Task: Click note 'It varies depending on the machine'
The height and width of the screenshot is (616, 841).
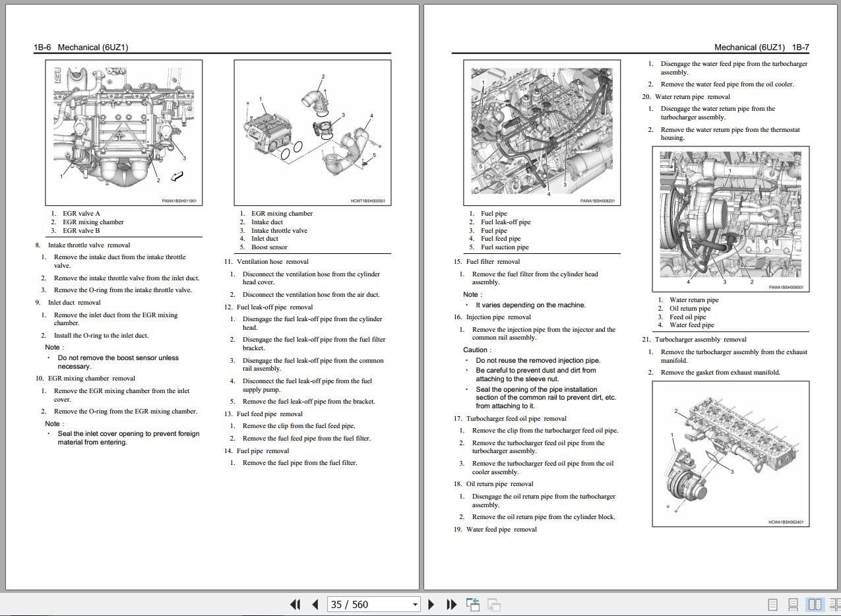Action: click(530, 305)
